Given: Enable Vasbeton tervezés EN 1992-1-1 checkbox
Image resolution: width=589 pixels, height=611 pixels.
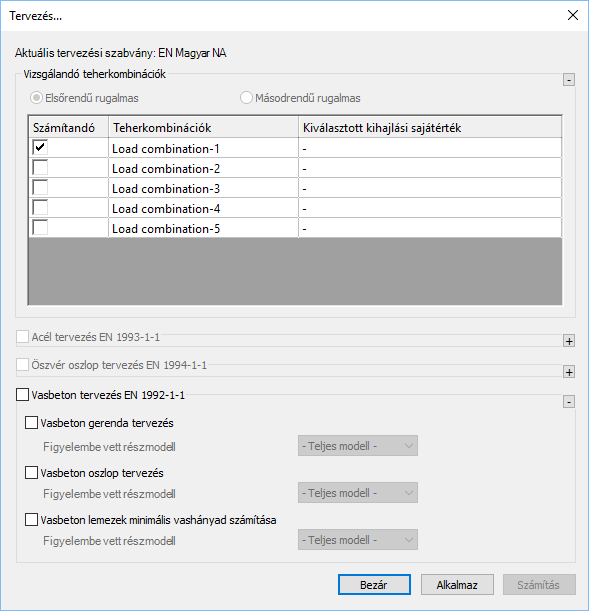Looking at the screenshot, I should [x=23, y=394].
